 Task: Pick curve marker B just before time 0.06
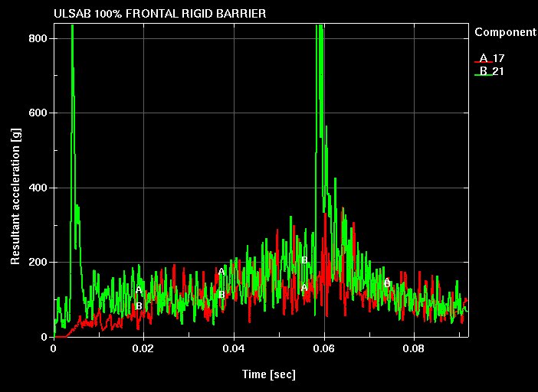(304, 260)
